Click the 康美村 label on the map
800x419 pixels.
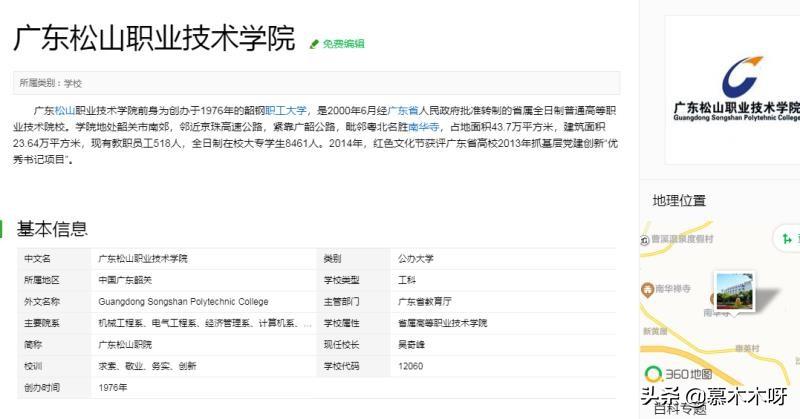pyautogui.click(x=747, y=348)
